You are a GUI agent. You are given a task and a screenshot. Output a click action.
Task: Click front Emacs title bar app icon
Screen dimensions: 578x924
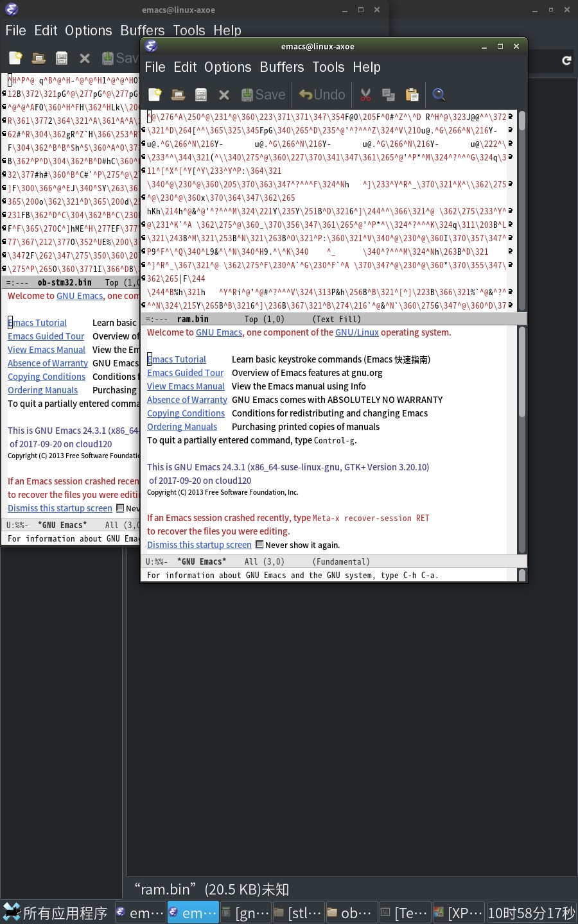tap(151, 46)
